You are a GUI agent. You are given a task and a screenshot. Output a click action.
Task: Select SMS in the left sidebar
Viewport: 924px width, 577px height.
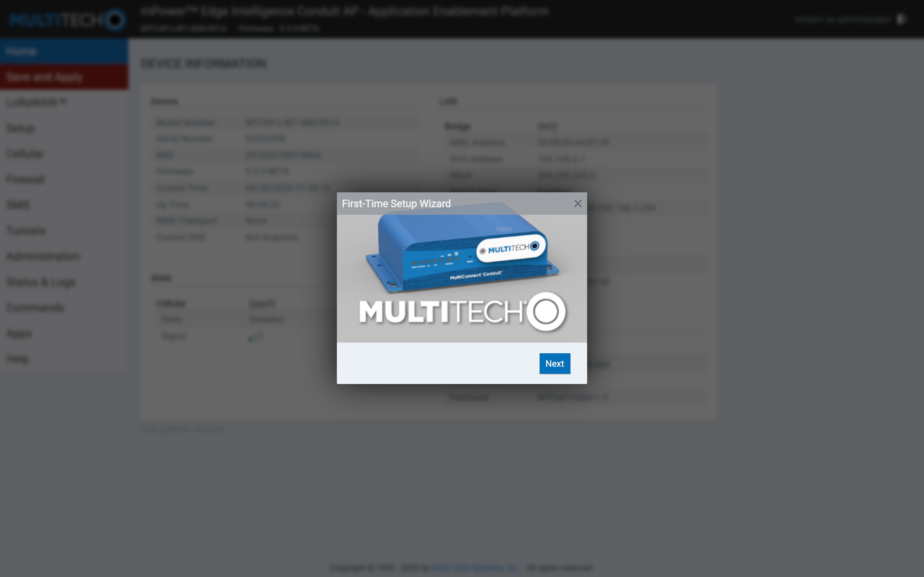point(18,205)
